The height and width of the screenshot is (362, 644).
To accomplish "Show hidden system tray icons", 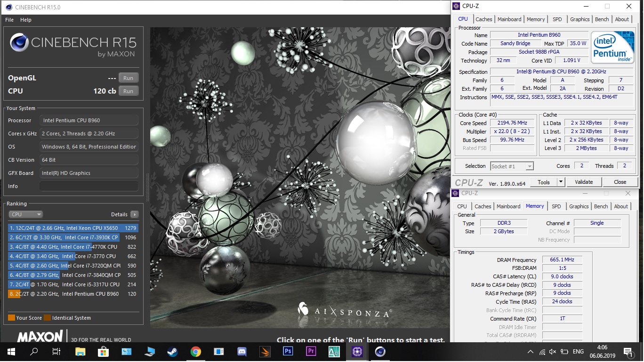I will 531,352.
